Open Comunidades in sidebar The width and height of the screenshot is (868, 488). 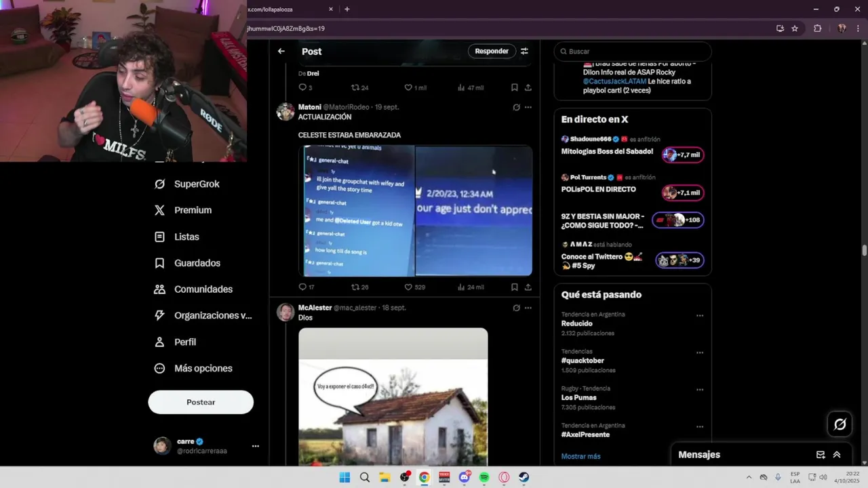[x=193, y=289]
